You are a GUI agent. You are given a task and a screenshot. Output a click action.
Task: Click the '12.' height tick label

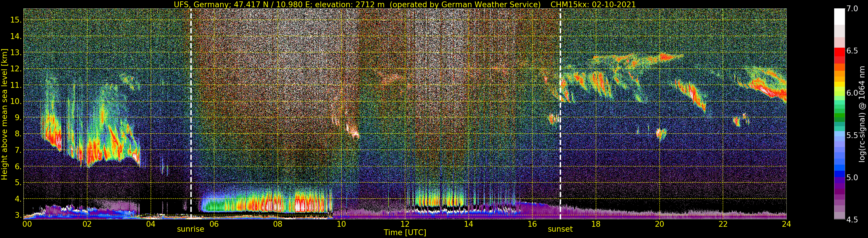click(16, 69)
